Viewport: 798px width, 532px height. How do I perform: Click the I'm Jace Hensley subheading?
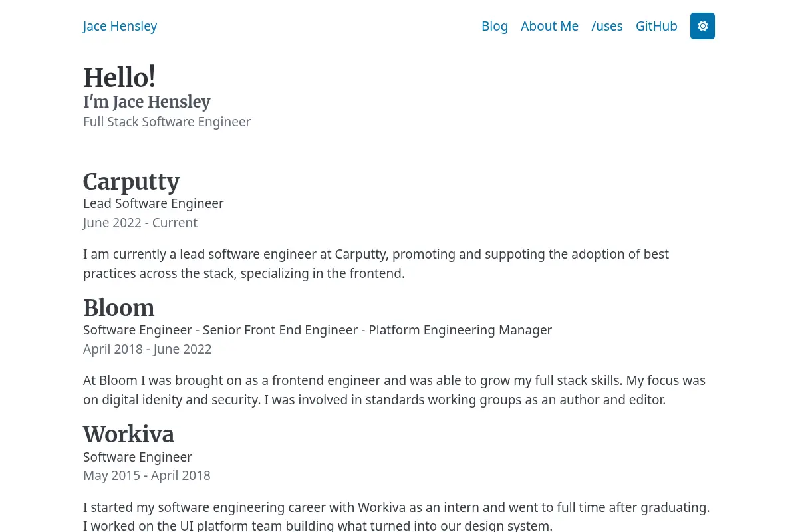(x=147, y=102)
